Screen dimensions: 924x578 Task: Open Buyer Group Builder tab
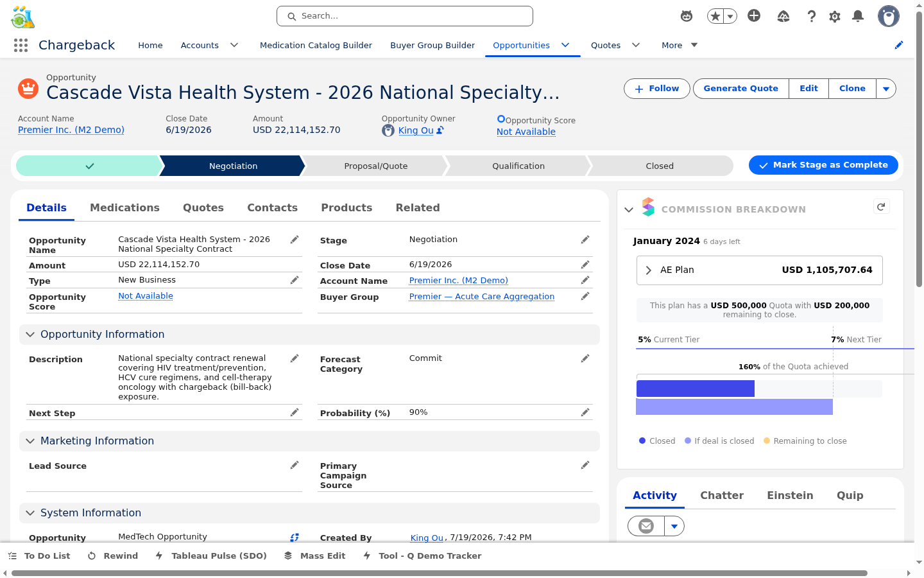pos(432,45)
